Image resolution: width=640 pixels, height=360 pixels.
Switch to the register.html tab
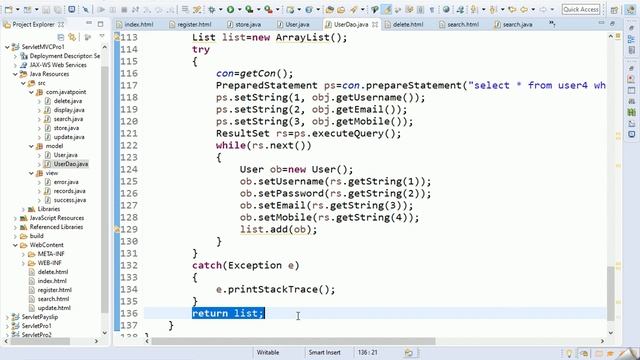(191, 24)
